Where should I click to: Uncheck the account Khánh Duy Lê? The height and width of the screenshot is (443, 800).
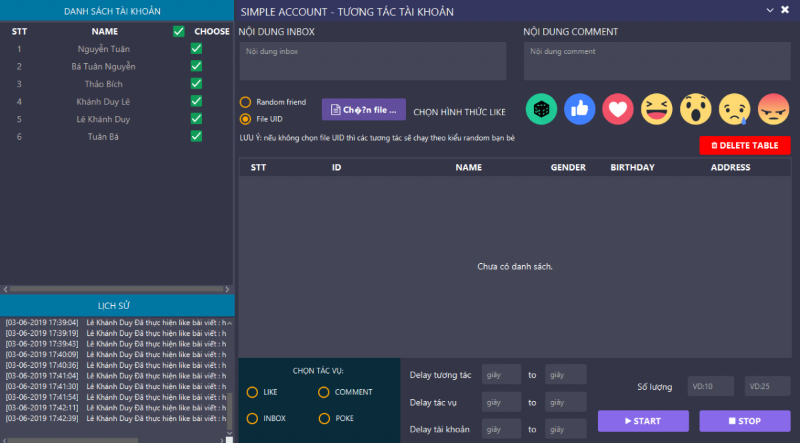pyautogui.click(x=196, y=101)
